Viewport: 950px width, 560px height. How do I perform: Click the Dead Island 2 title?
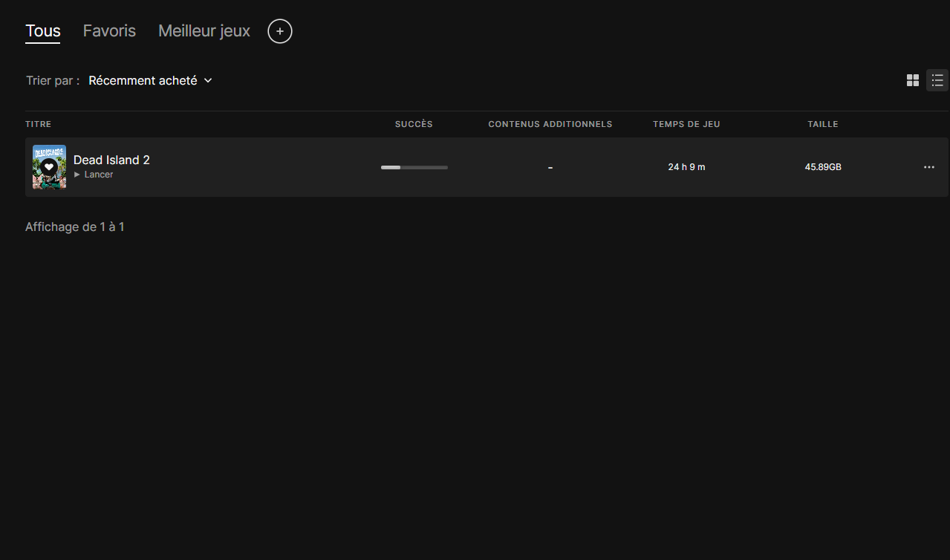click(x=111, y=160)
